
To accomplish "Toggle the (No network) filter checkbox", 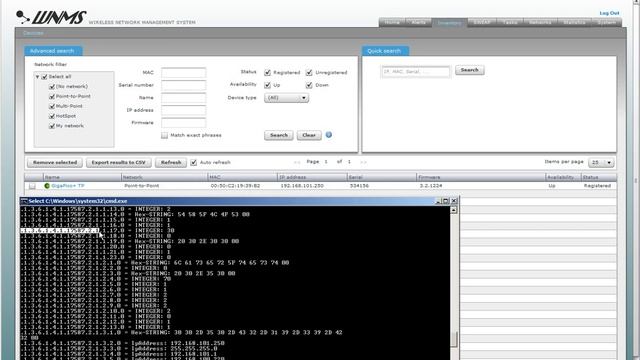I will pos(52,87).
